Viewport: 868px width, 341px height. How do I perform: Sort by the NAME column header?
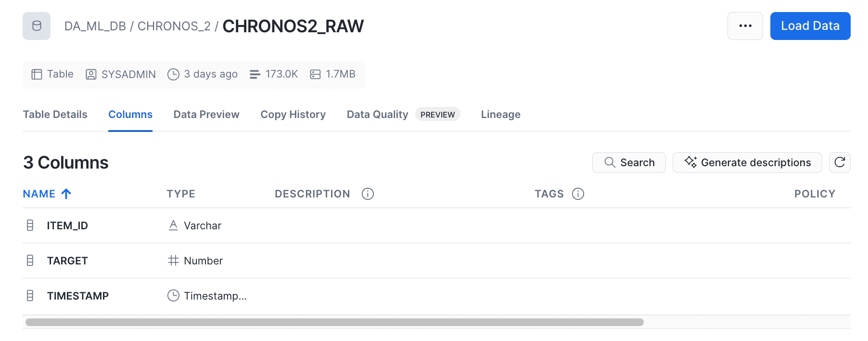coord(39,194)
